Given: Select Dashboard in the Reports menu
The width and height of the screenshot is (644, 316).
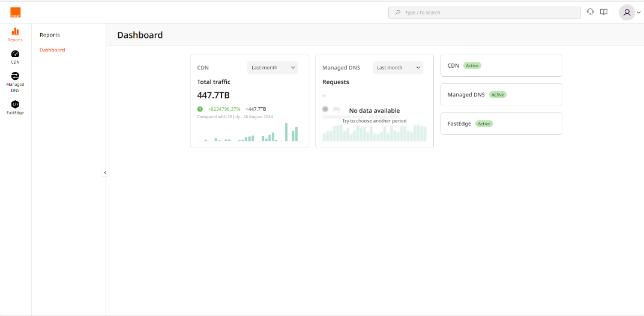Looking at the screenshot, I should pyautogui.click(x=52, y=50).
